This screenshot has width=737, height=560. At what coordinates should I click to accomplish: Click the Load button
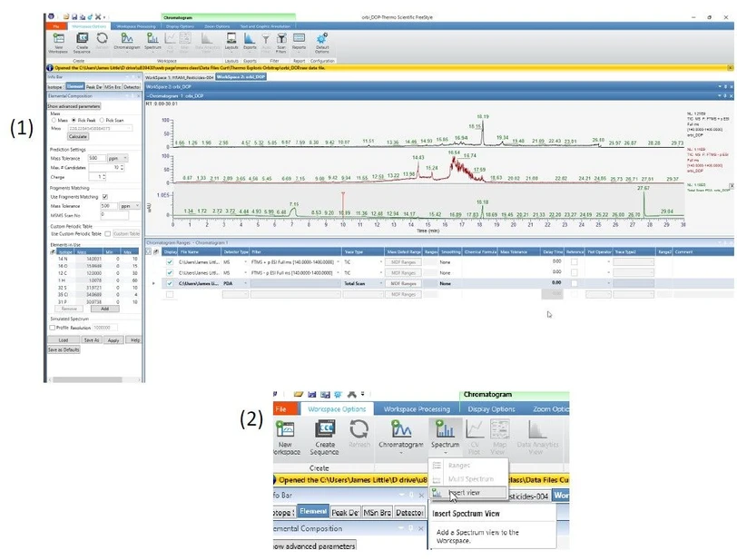(x=64, y=340)
